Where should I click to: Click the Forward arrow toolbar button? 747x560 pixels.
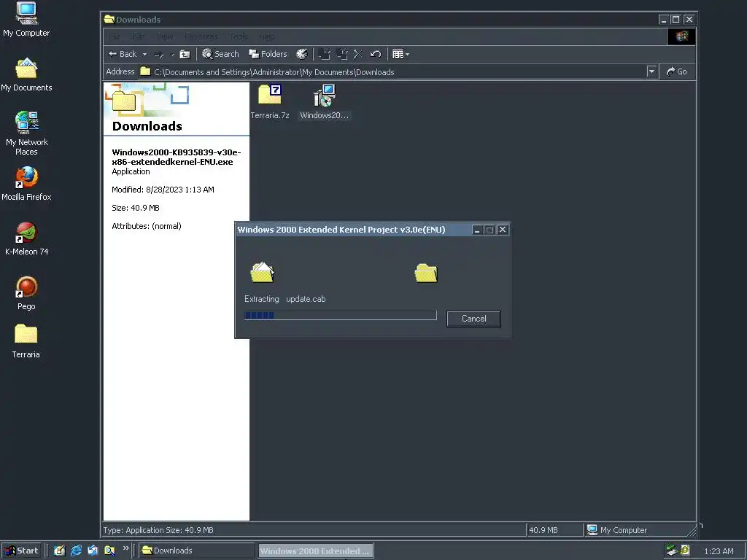click(159, 54)
